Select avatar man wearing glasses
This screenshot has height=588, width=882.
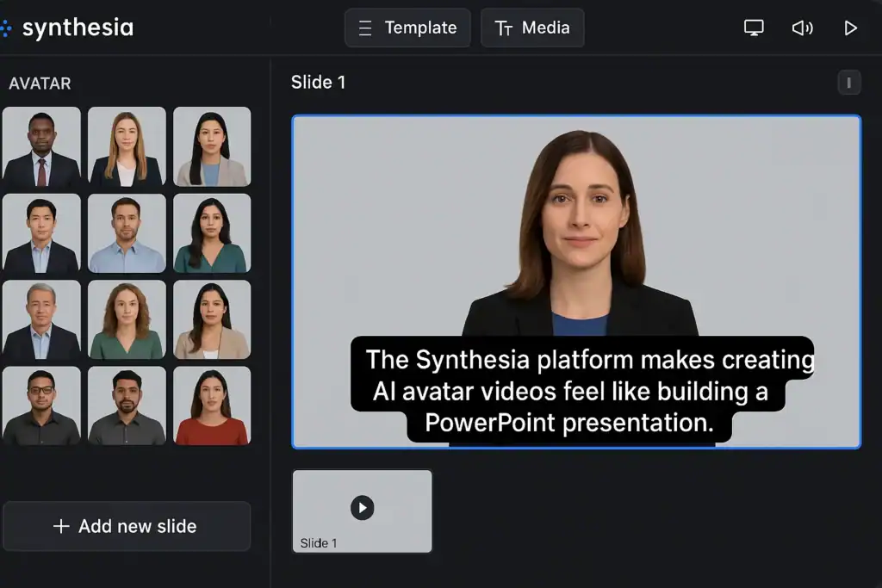point(41,405)
